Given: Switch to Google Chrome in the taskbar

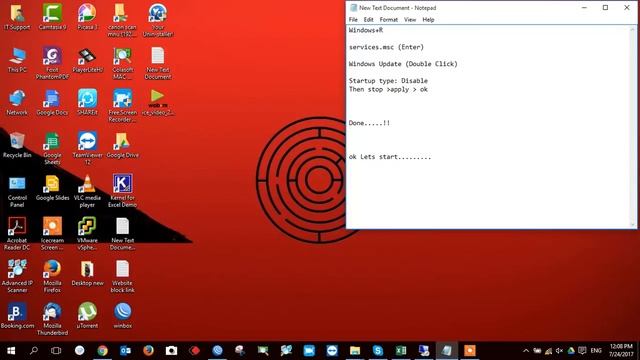Looking at the screenshot, I should [102, 351].
